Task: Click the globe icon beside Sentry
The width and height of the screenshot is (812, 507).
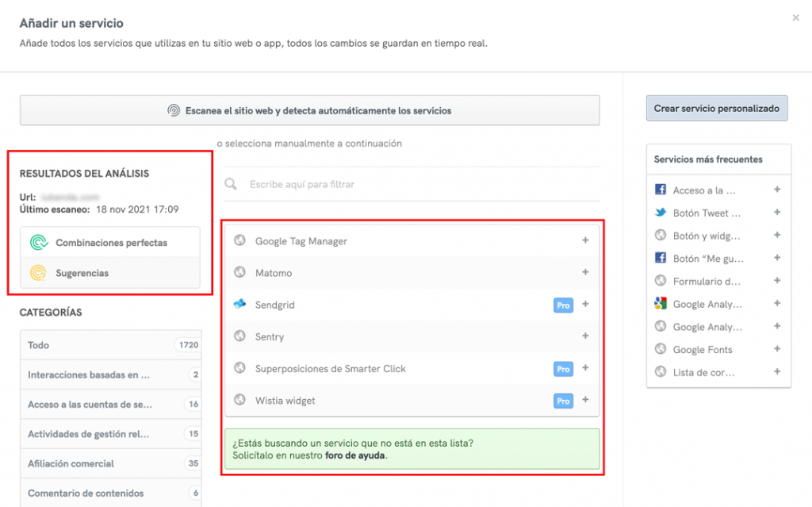Action: [x=239, y=336]
